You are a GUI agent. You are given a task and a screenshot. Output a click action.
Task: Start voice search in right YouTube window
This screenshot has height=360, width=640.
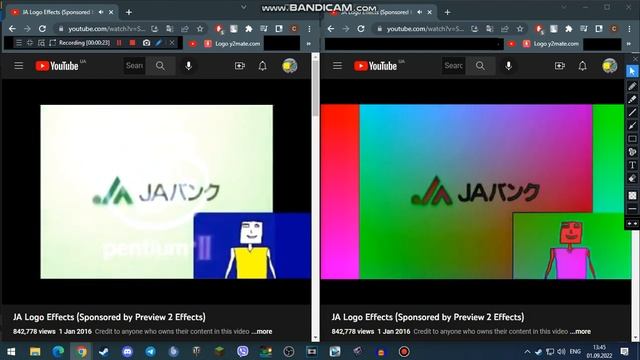pos(509,66)
